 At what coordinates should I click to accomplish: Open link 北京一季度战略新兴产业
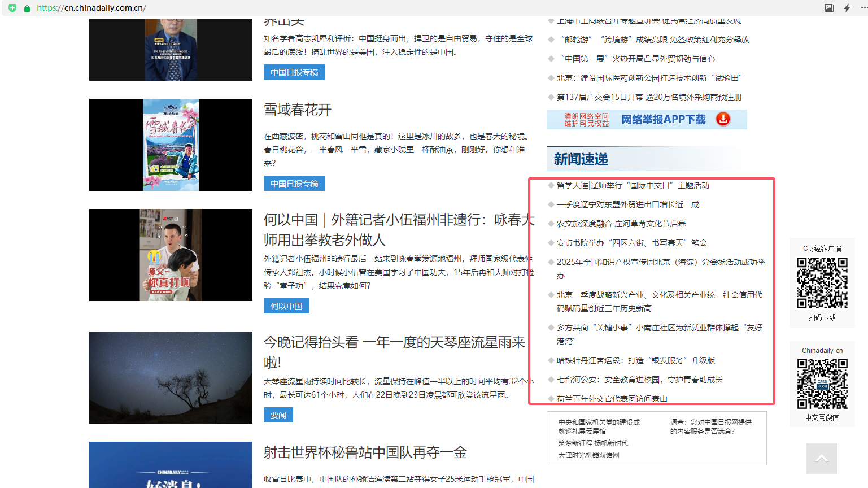pos(660,302)
